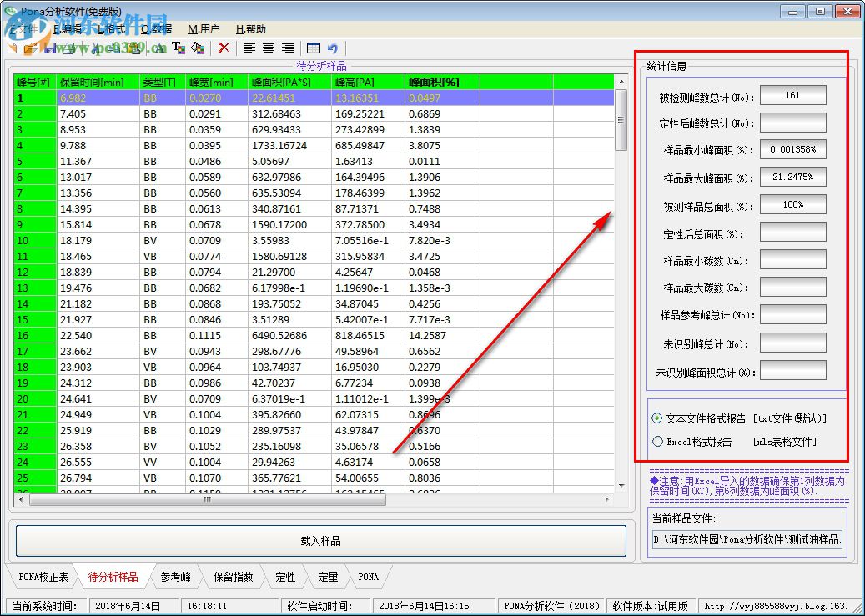Open the E.编辑 menu

click(68, 29)
